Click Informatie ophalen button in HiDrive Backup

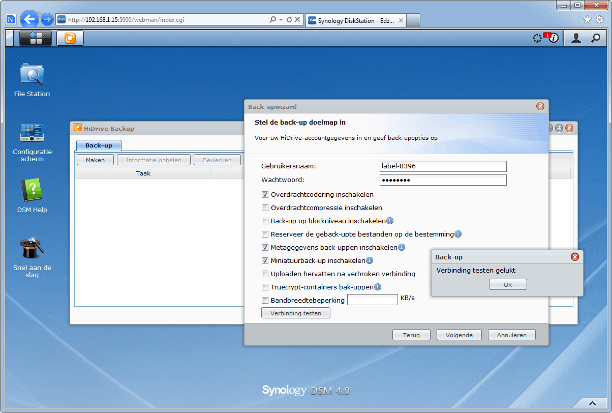pyautogui.click(x=154, y=160)
